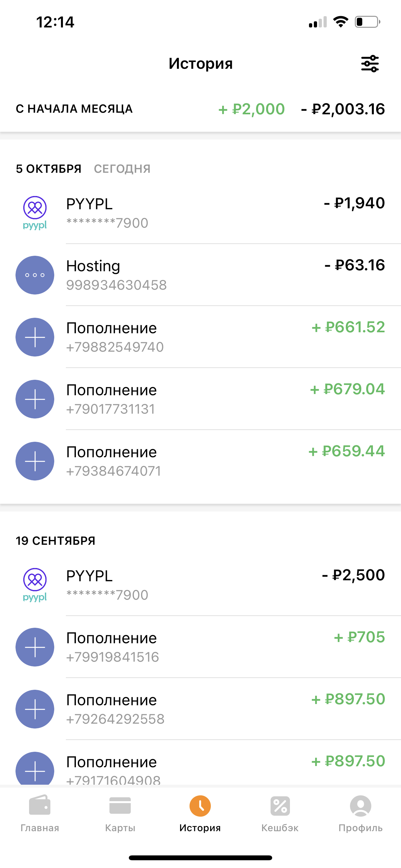
Task: Open the PYYPL −₽2,500 transaction
Action: tap(222, 585)
